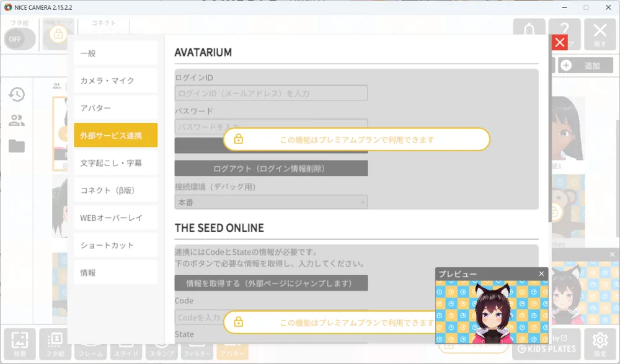Click the NICE CAMERA app icon in title bar
Image resolution: width=620 pixels, height=364 pixels.
point(8,7)
